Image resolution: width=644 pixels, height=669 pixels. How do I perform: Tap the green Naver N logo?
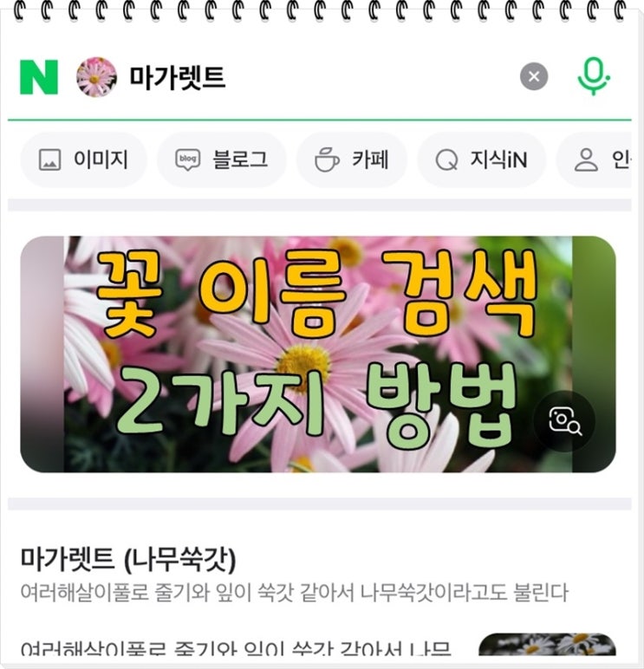pyautogui.click(x=39, y=77)
